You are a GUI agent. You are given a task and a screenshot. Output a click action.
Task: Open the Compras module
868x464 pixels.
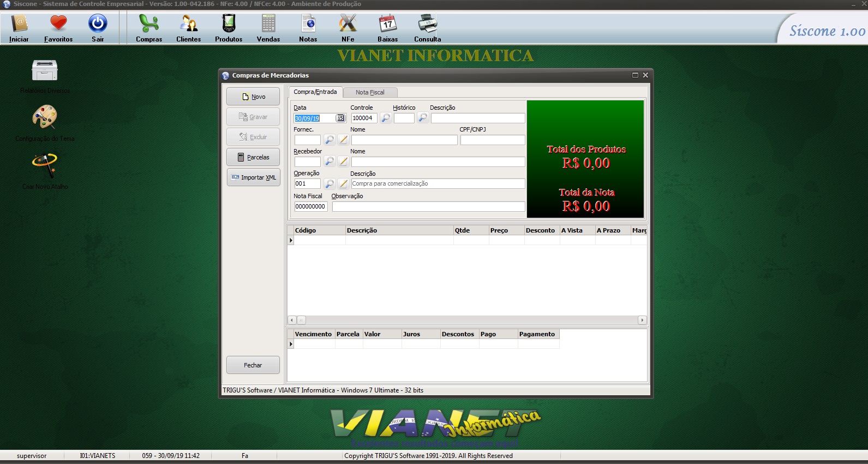pos(149,28)
